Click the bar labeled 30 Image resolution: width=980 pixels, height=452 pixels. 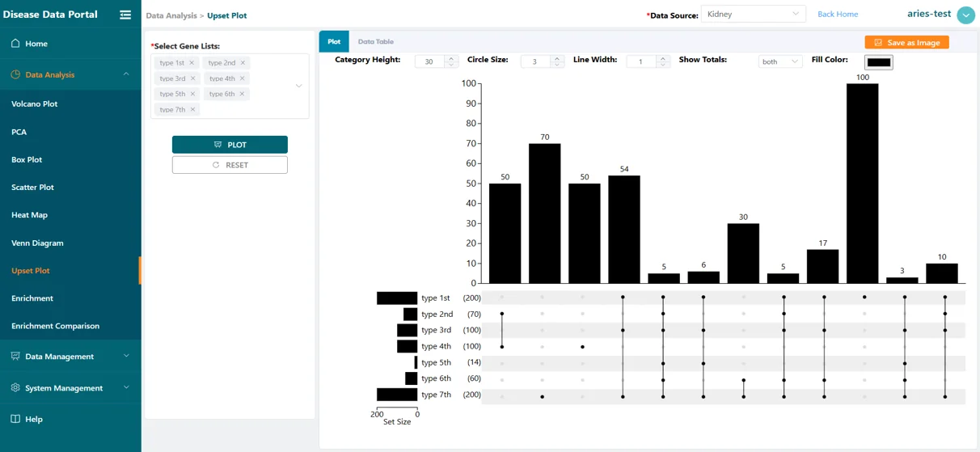[x=743, y=254]
